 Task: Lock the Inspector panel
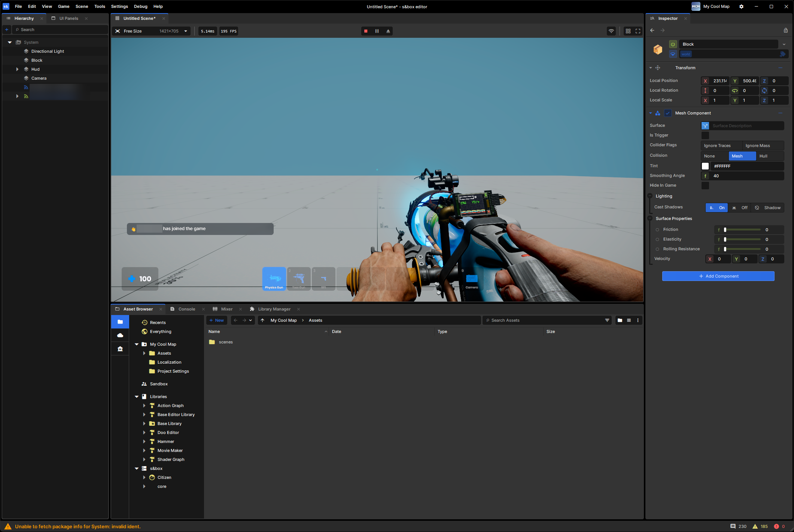coord(786,30)
